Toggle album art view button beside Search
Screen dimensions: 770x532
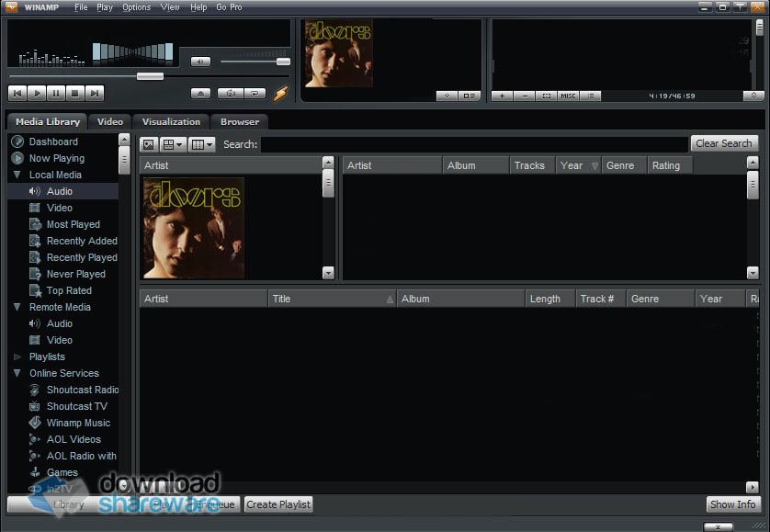coord(149,144)
